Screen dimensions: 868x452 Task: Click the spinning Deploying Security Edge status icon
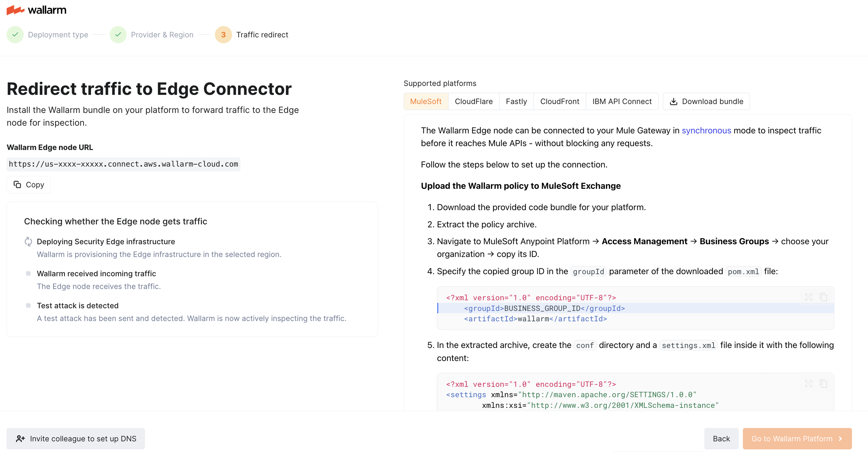(x=28, y=242)
